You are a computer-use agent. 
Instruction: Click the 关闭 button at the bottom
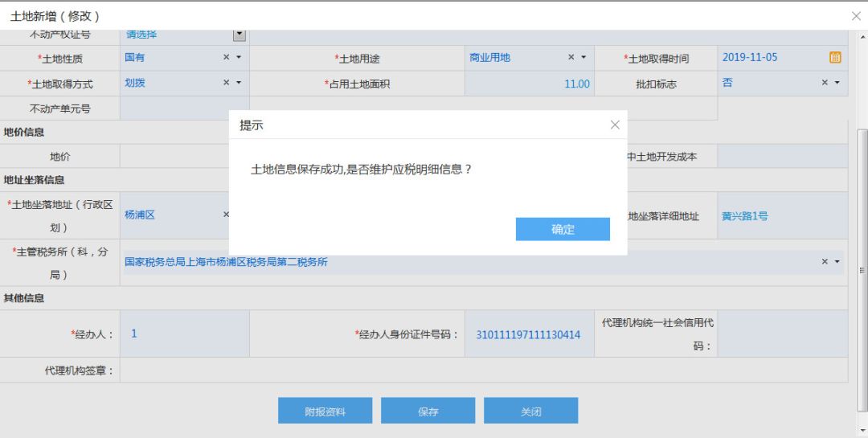pyautogui.click(x=530, y=411)
